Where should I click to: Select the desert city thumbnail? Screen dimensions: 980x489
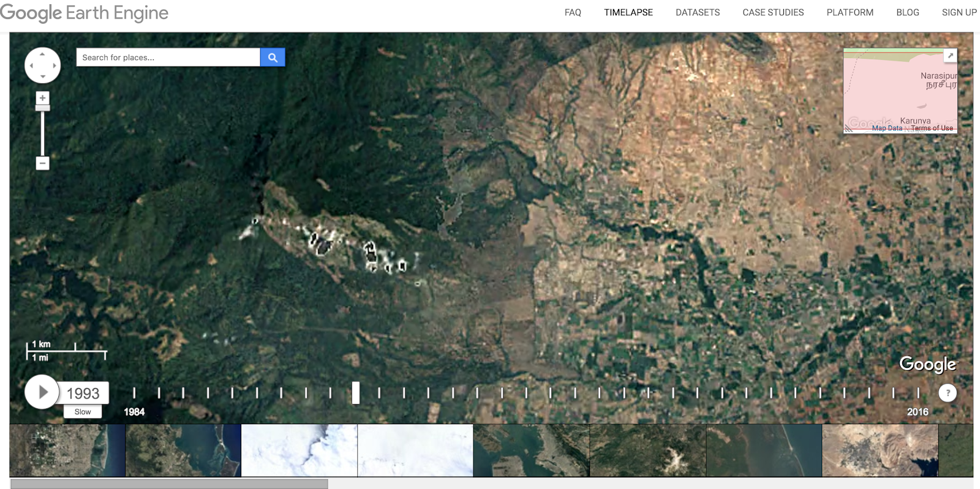pyautogui.click(x=880, y=450)
